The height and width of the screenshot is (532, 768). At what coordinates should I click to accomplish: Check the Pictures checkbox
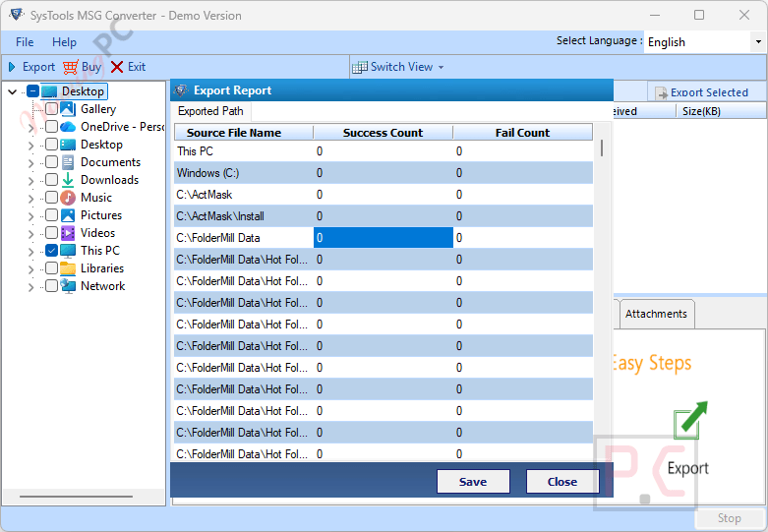[x=51, y=215]
